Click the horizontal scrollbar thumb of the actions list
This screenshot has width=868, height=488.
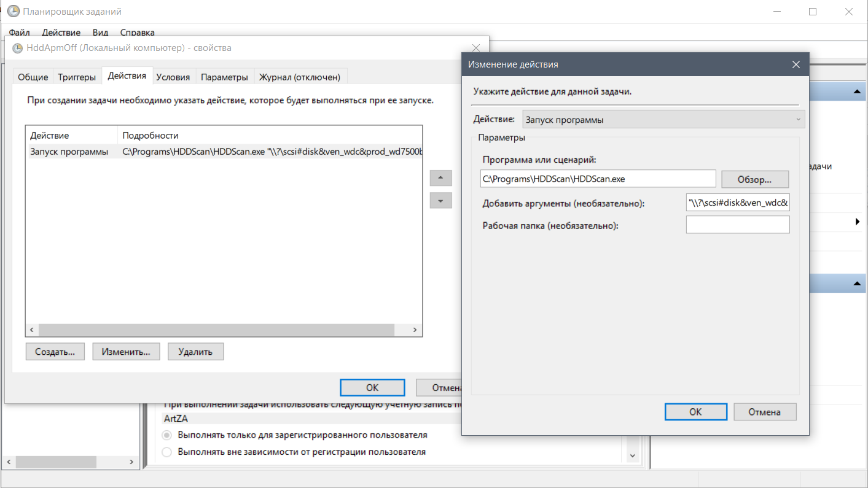(216, 330)
